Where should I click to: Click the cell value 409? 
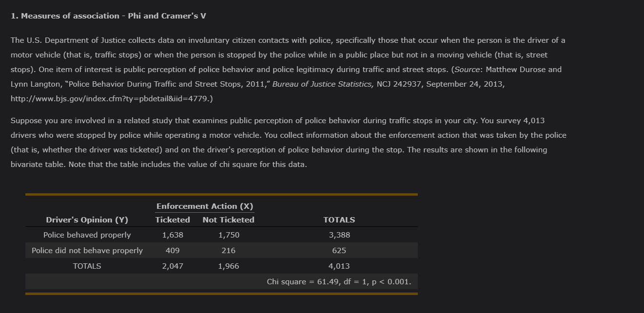(x=173, y=251)
